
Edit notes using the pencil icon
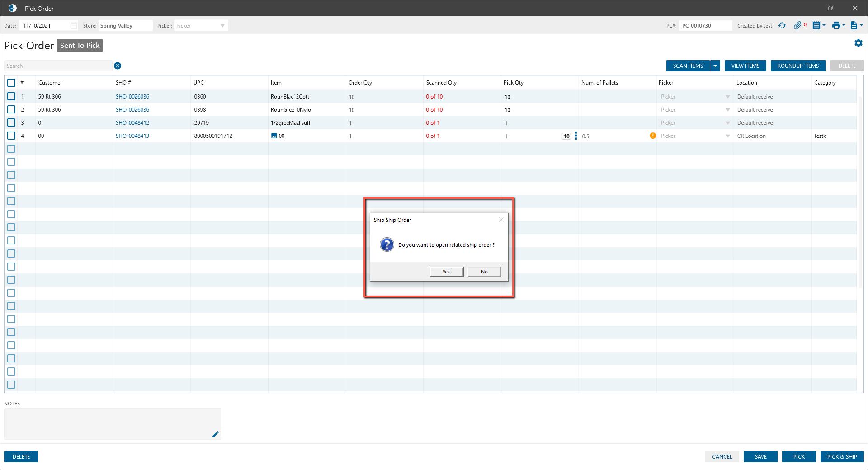tap(216, 434)
